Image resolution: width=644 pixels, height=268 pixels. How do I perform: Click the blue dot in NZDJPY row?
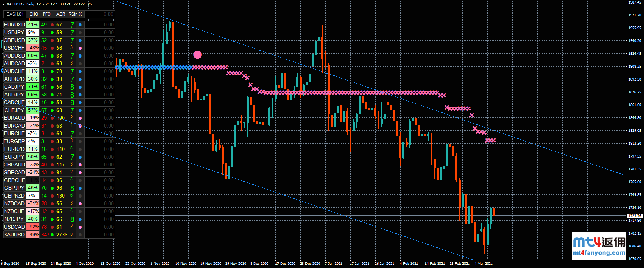pos(80,219)
